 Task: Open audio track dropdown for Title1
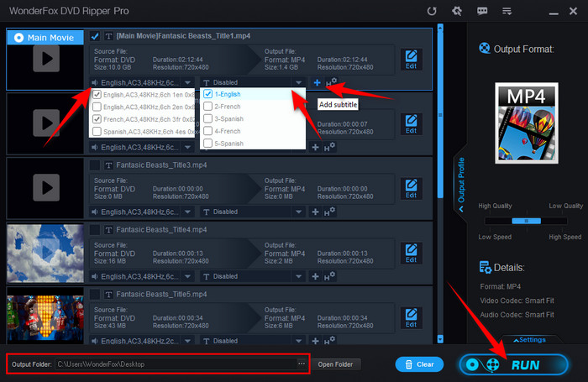point(187,82)
